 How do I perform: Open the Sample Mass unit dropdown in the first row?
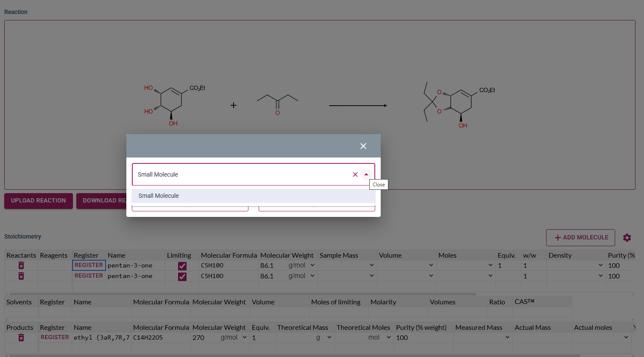tap(372, 265)
